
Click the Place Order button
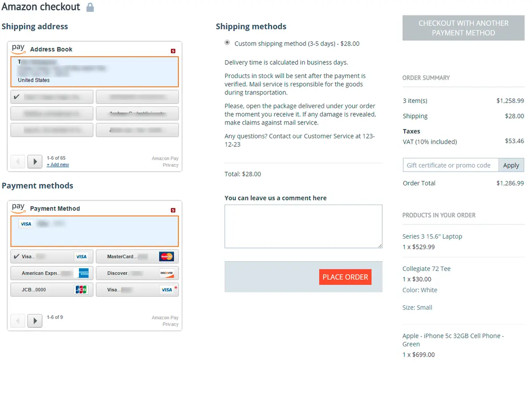point(345,277)
